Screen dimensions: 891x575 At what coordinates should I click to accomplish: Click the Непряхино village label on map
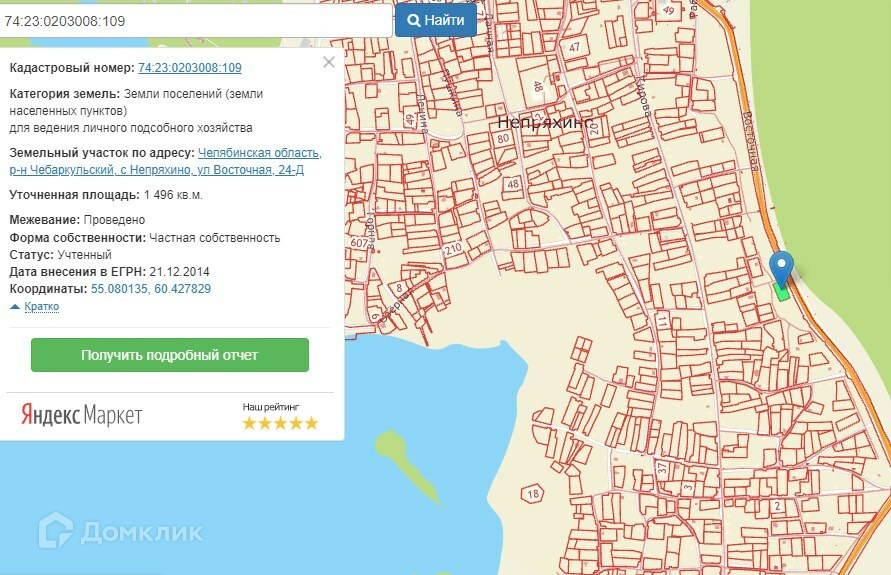[545, 122]
